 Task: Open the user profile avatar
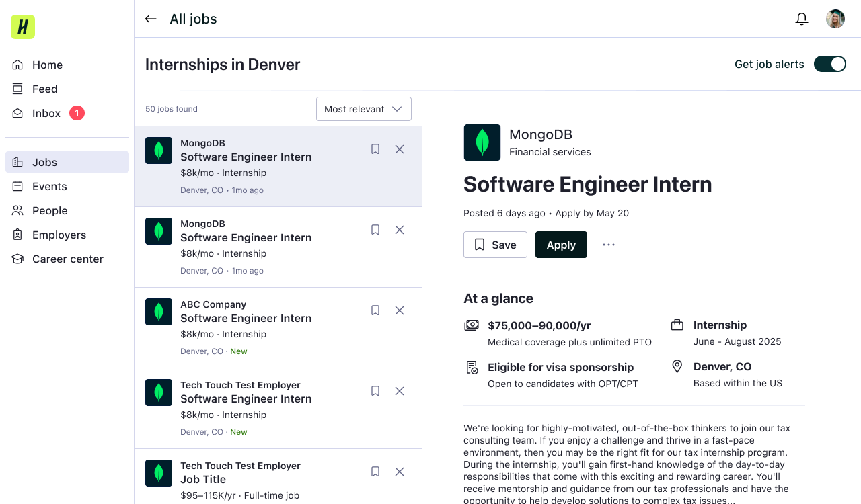[x=835, y=19]
